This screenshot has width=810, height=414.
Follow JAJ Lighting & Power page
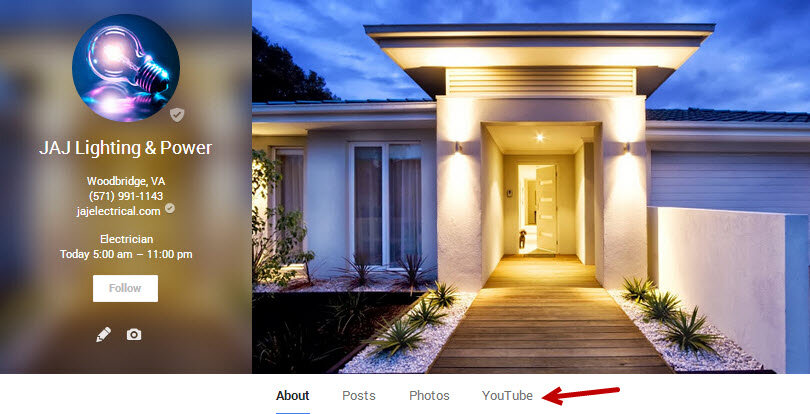[126, 288]
